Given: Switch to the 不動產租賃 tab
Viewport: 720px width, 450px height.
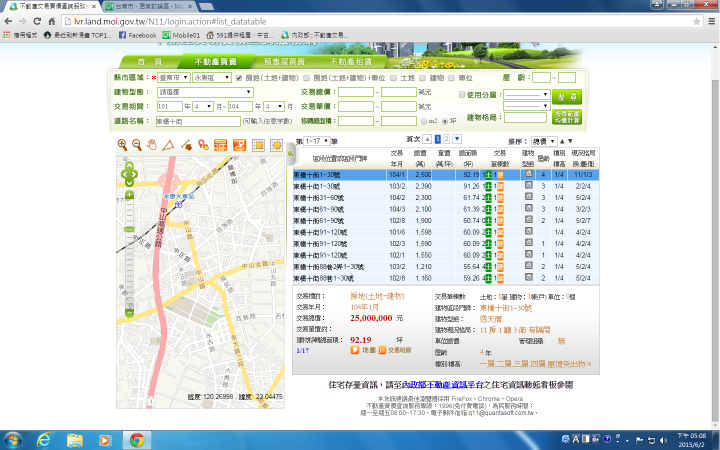Looking at the screenshot, I should (x=351, y=62).
